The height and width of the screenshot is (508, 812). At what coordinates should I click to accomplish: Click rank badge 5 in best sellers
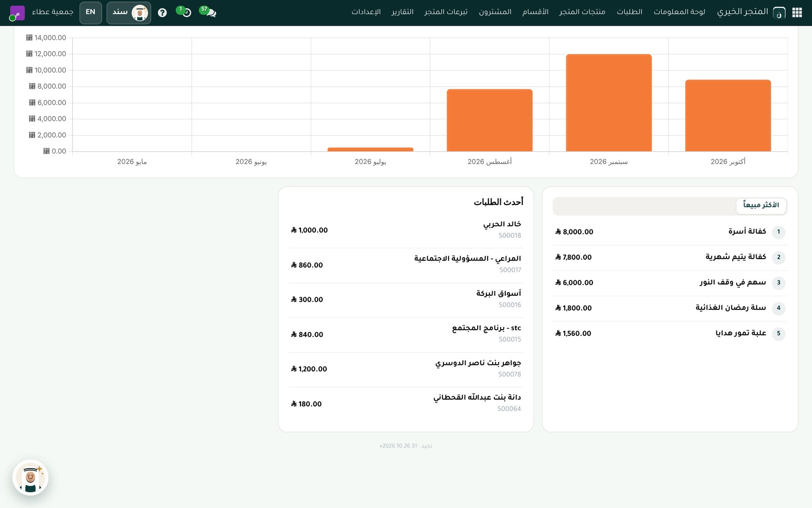pyautogui.click(x=779, y=334)
